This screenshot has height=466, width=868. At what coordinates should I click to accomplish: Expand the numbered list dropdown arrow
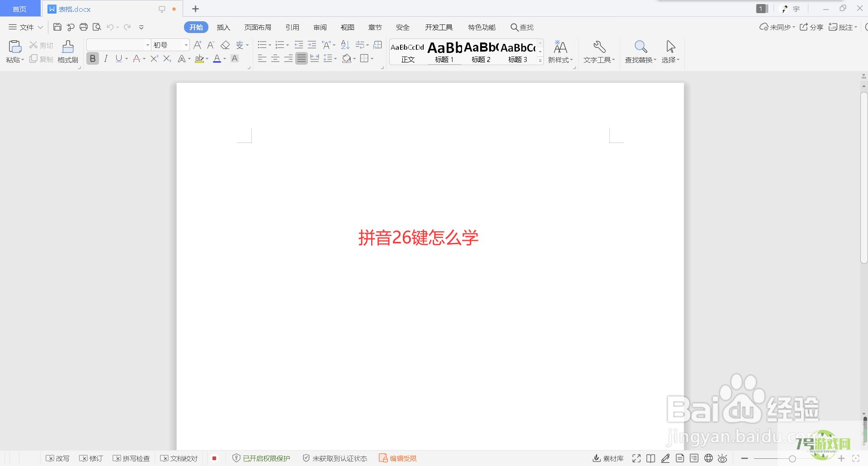click(x=288, y=45)
